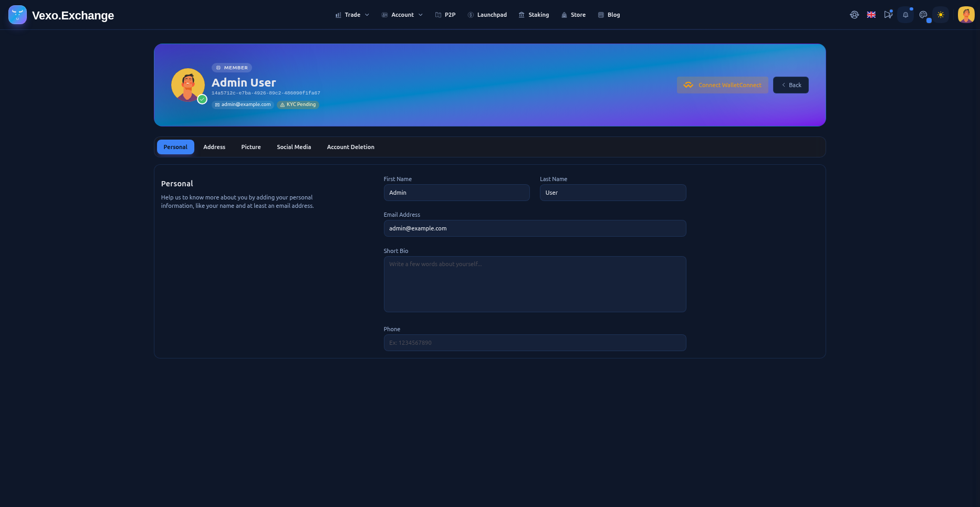
Task: Click the Short Bio text area
Action: tap(535, 284)
